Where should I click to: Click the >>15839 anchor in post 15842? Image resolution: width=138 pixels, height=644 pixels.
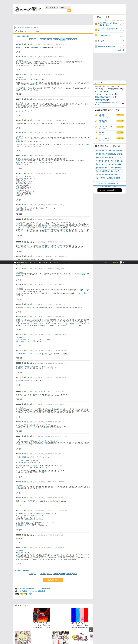tap(20, 60)
